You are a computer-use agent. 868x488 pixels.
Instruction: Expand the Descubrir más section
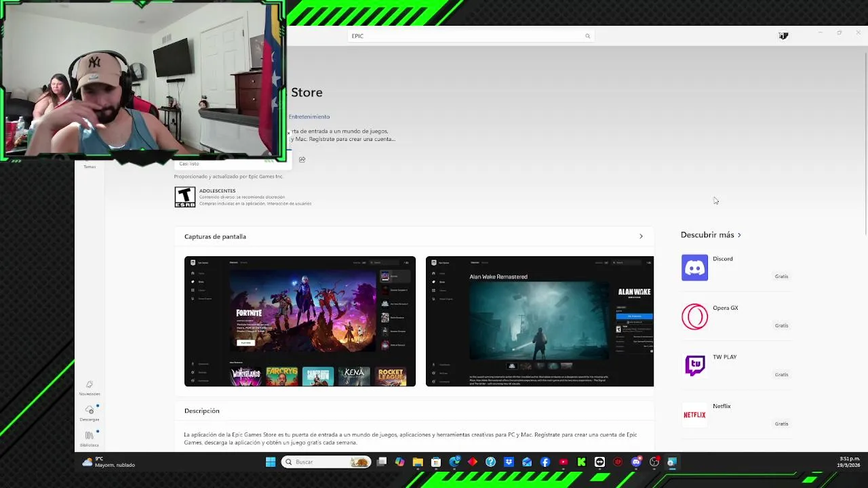click(711, 235)
